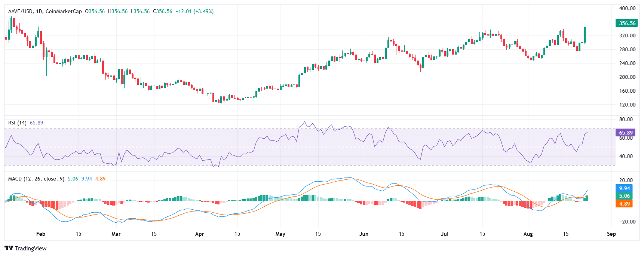Click the Aug label on time axis
644x256 pixels.
pyautogui.click(x=528, y=234)
